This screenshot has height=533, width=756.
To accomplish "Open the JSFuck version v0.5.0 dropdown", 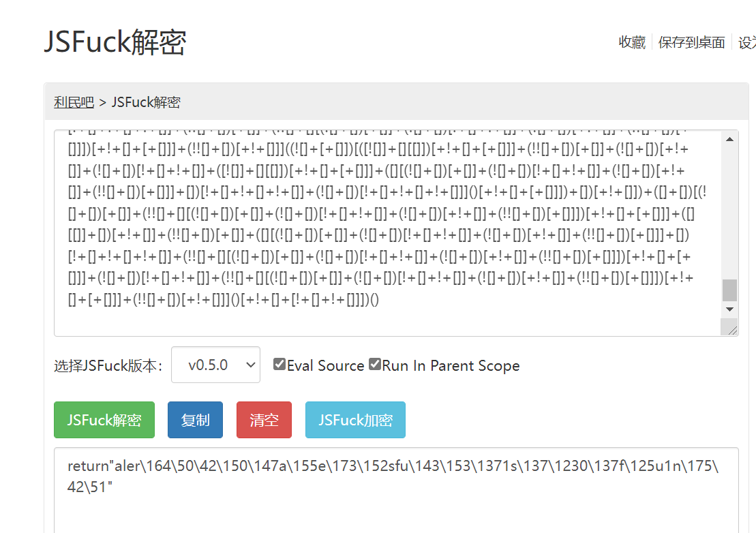I will (215, 365).
